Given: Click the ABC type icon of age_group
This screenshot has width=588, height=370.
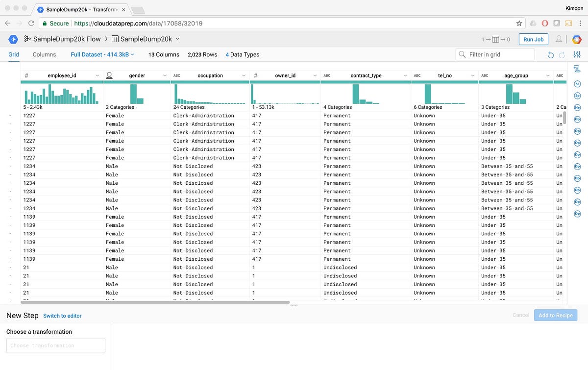Looking at the screenshot, I should [485, 76].
